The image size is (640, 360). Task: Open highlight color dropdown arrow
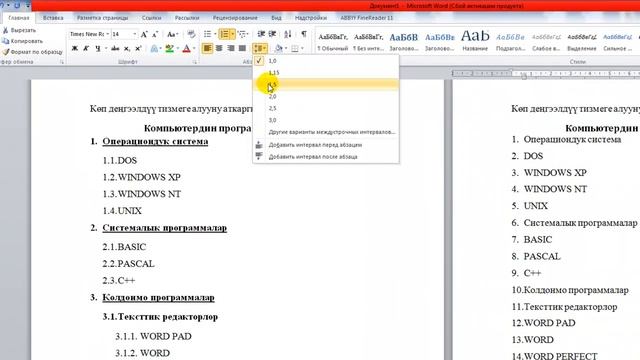178,49
